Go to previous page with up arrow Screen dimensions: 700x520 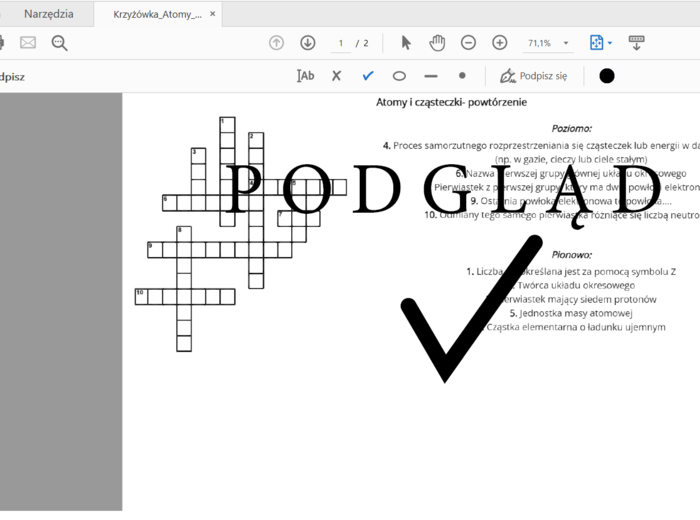(x=277, y=42)
